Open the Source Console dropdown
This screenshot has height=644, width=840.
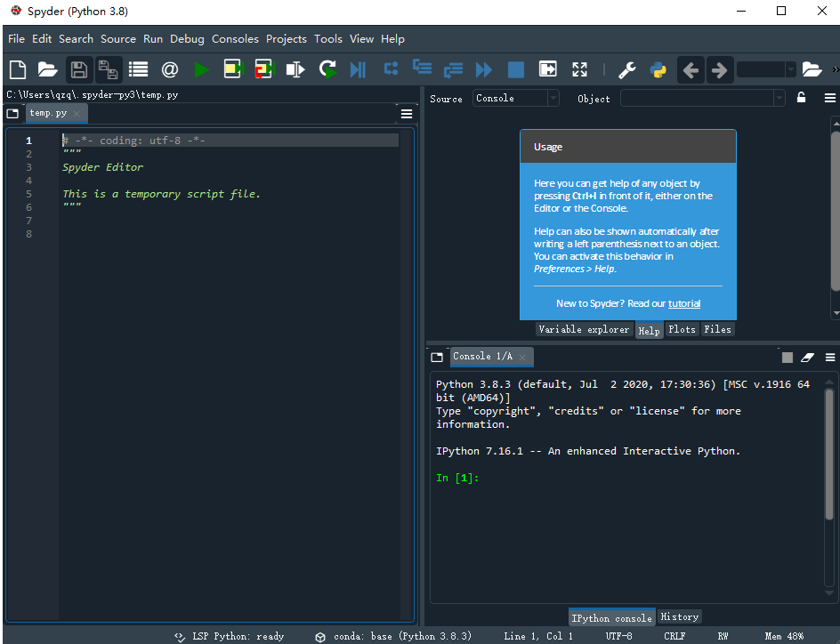tap(515, 98)
